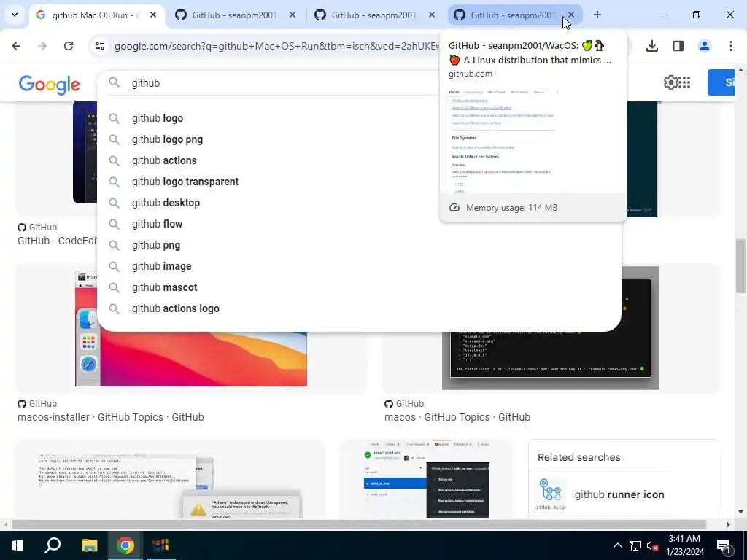The width and height of the screenshot is (747, 560).
Task: Choose suggestion github png
Action: point(156,245)
